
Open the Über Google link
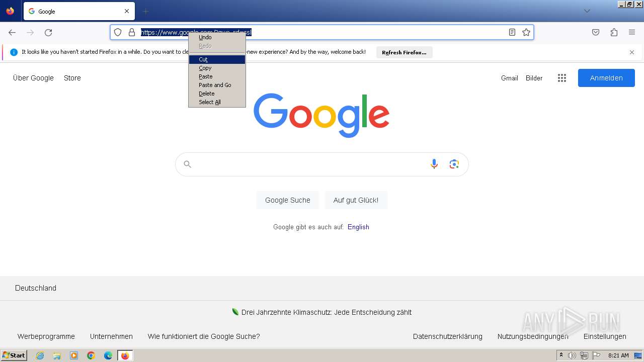tap(33, 78)
